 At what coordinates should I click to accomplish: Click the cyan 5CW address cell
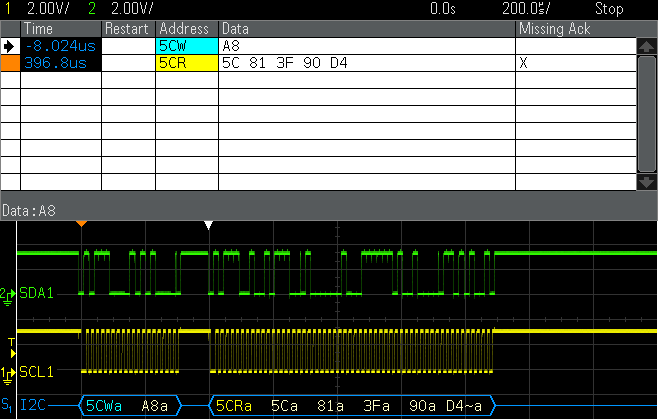pos(187,46)
